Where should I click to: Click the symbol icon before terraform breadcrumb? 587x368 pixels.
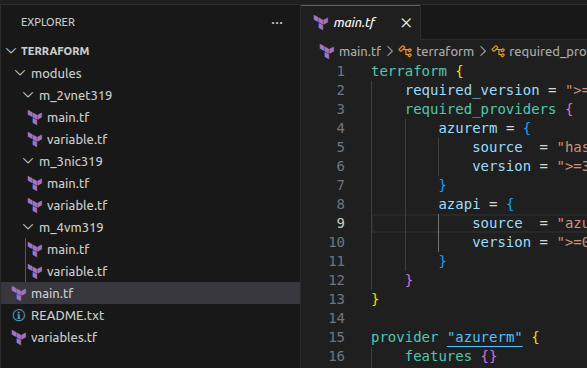[405, 51]
